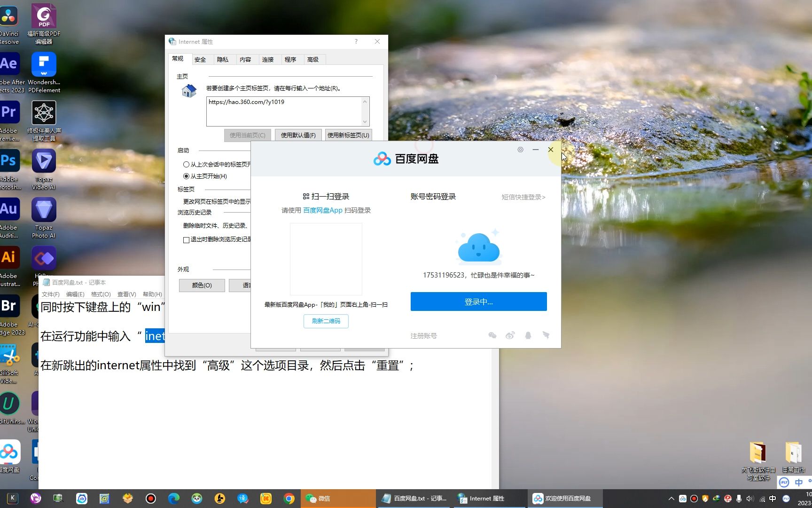Open Microsoft Edge from the taskbar
Viewport: 812px width, 508px height.
(173, 498)
